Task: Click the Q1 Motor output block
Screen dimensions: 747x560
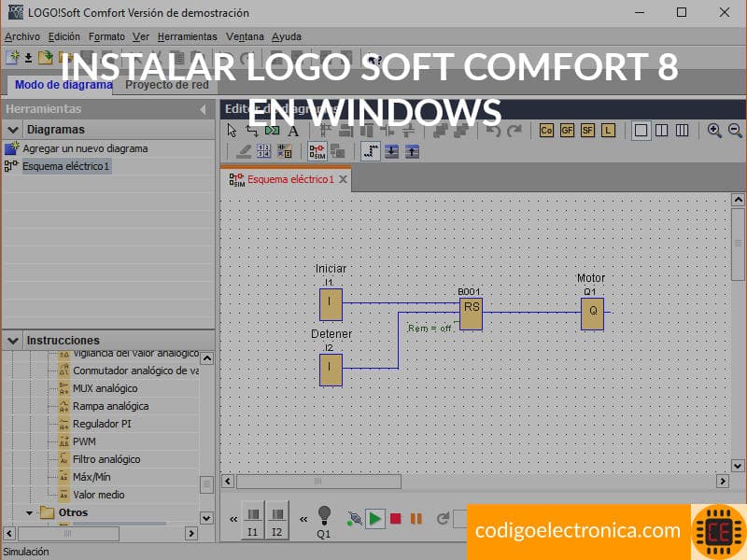Action: [592, 314]
